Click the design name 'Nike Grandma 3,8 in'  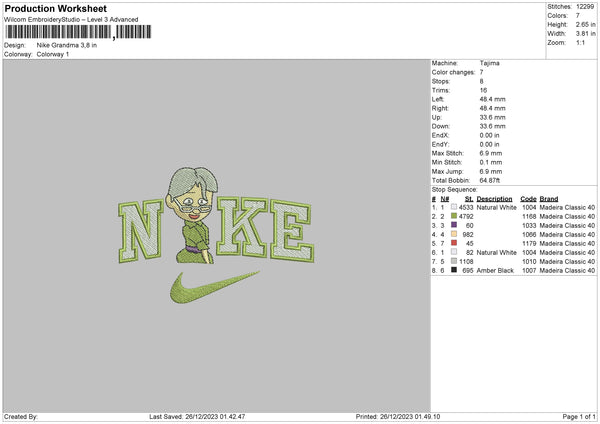67,45
